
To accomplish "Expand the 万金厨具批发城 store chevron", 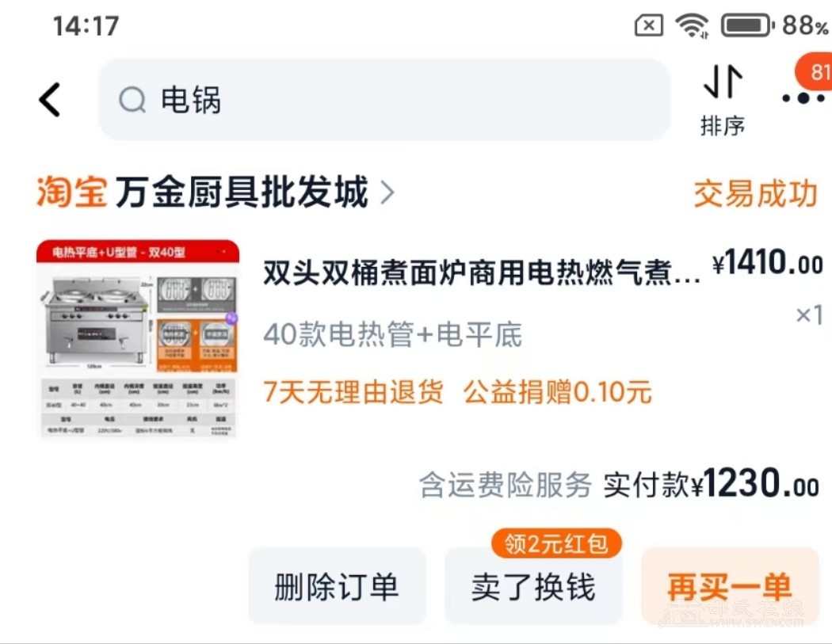I will tap(388, 192).
